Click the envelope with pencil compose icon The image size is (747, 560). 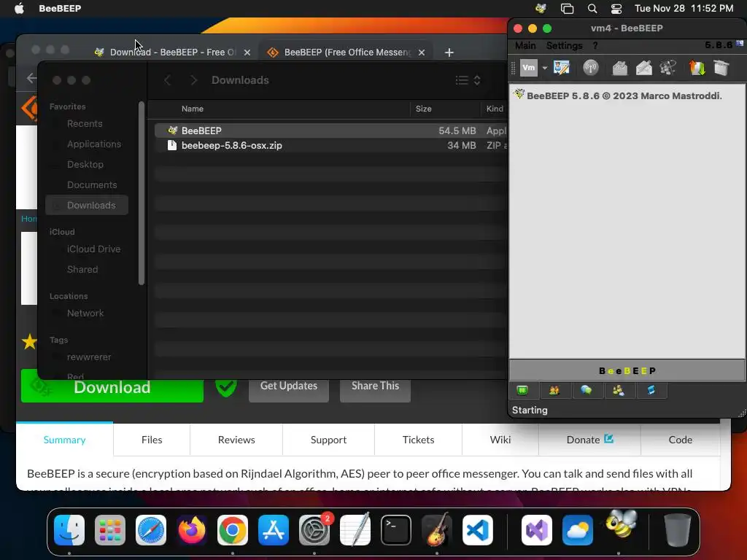click(x=644, y=68)
